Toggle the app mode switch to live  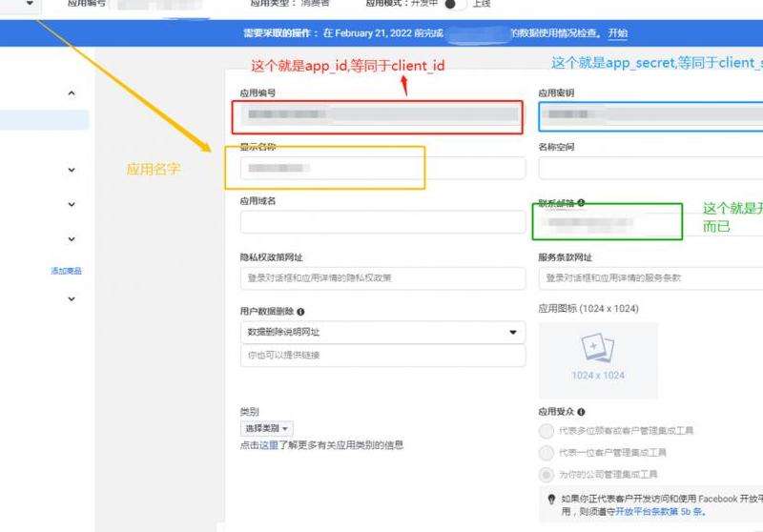(x=454, y=4)
